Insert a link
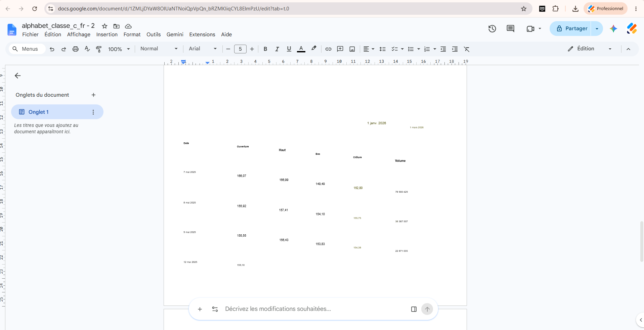Image resolution: width=644 pixels, height=330 pixels. pyautogui.click(x=328, y=49)
